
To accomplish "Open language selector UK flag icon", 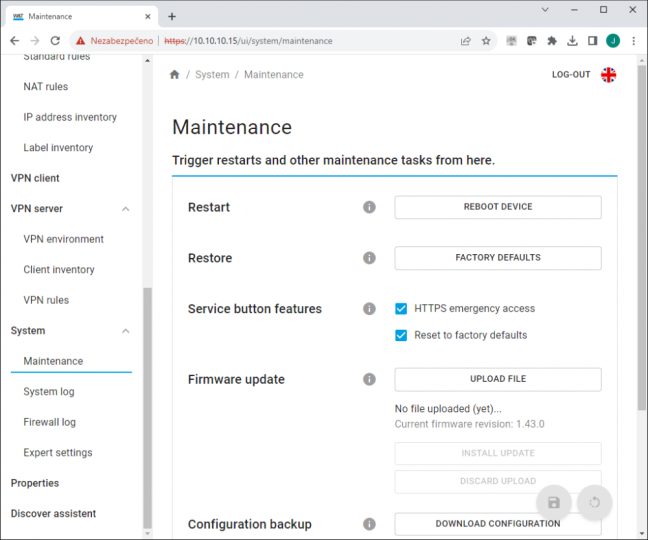I will coord(608,75).
